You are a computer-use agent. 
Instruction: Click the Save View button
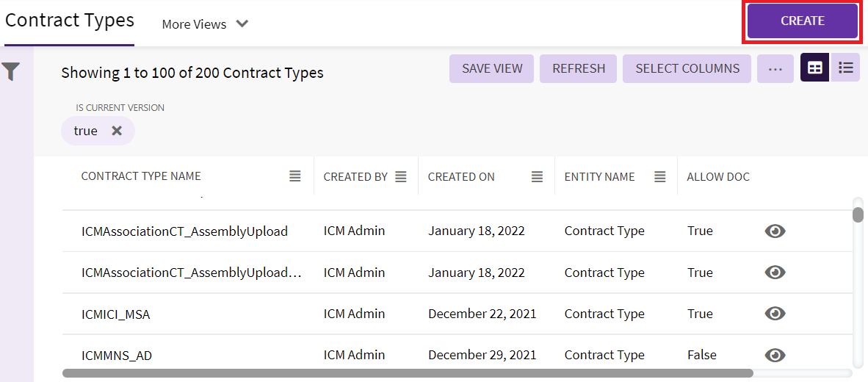pyautogui.click(x=492, y=68)
